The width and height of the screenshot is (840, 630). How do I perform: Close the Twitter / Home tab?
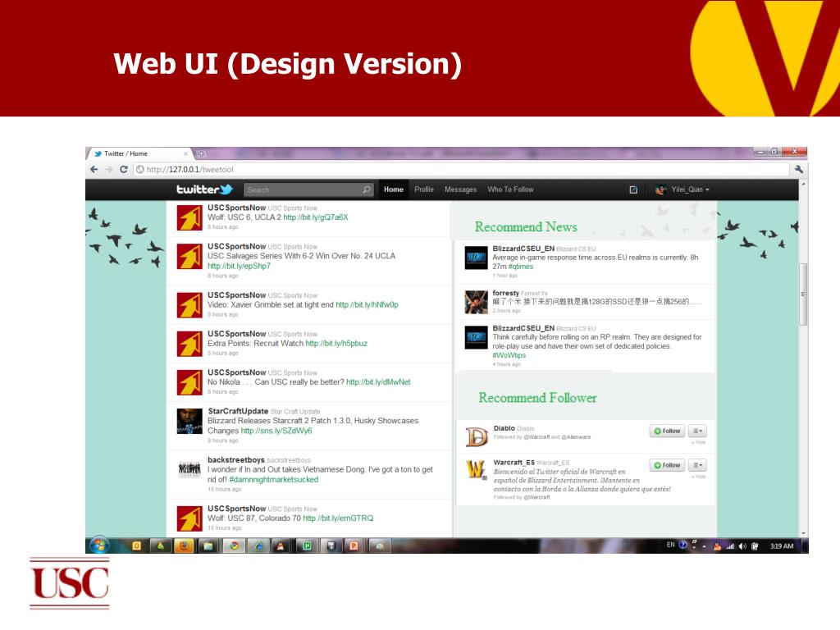tap(186, 153)
